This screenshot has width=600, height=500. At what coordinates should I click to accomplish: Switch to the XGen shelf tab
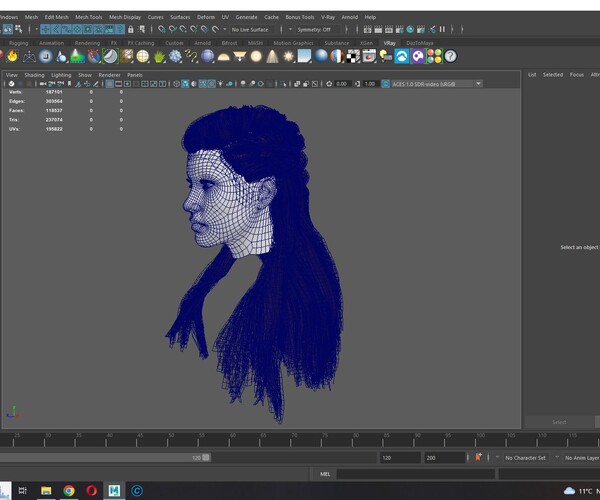[366, 43]
